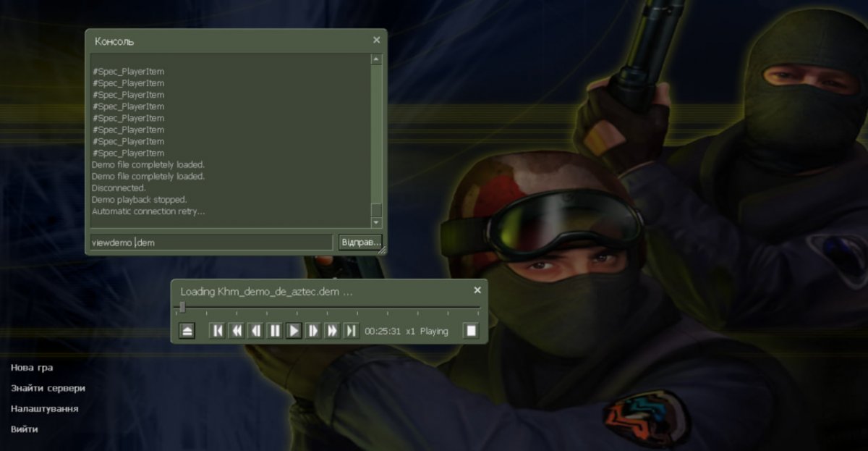Open Знайти сервери menu item

[x=48, y=388]
